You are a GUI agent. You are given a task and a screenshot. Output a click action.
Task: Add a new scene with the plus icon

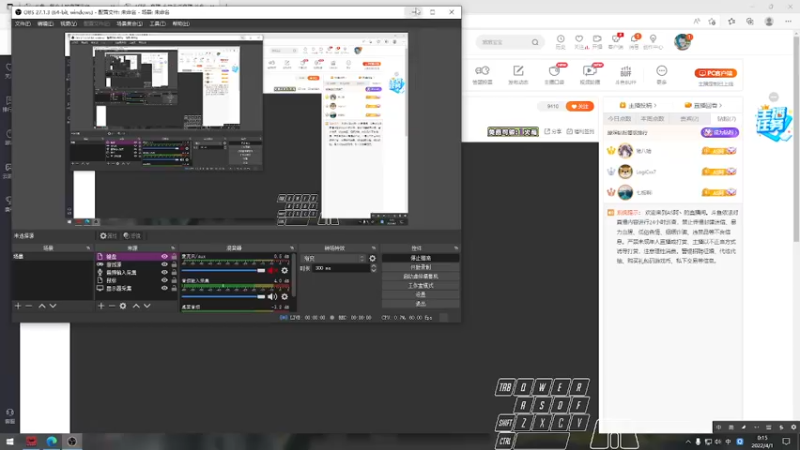[18, 306]
